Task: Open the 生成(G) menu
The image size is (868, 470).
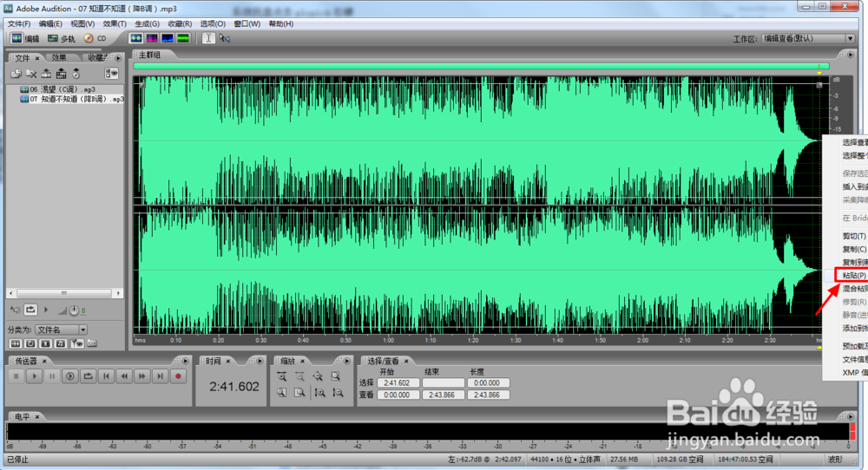Action: point(147,23)
